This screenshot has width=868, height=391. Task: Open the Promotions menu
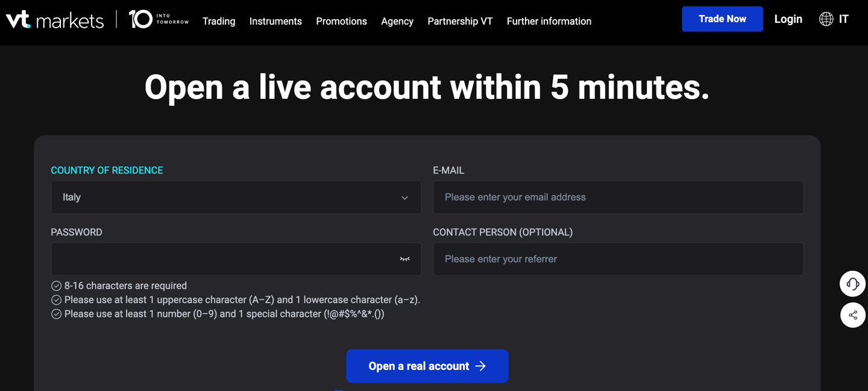click(341, 21)
